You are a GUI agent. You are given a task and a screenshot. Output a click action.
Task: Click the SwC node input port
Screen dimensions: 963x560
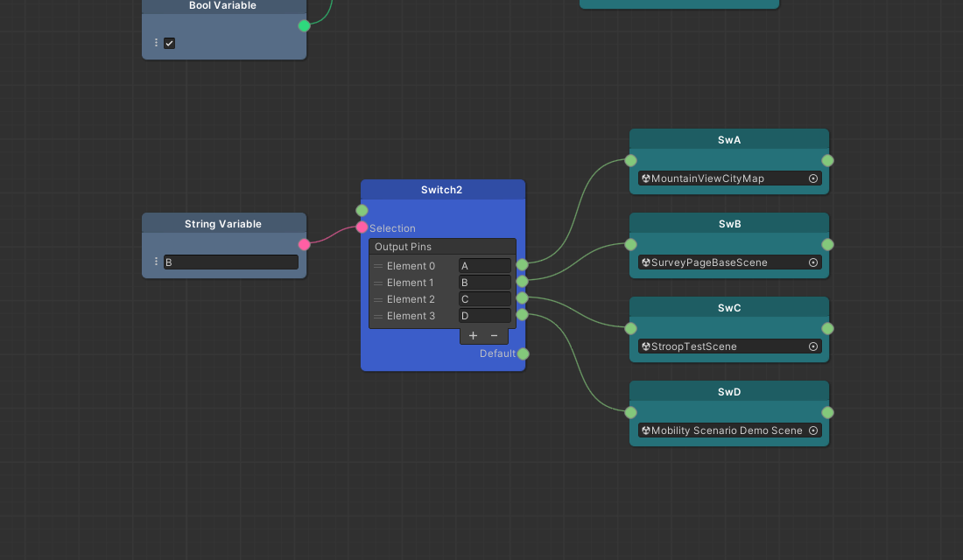[630, 328]
